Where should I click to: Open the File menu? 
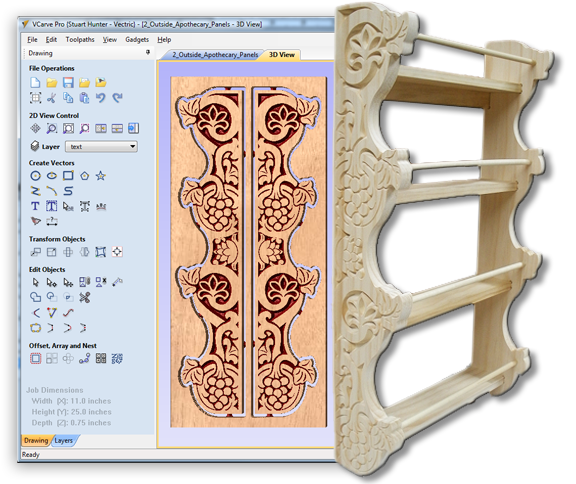tap(32, 40)
